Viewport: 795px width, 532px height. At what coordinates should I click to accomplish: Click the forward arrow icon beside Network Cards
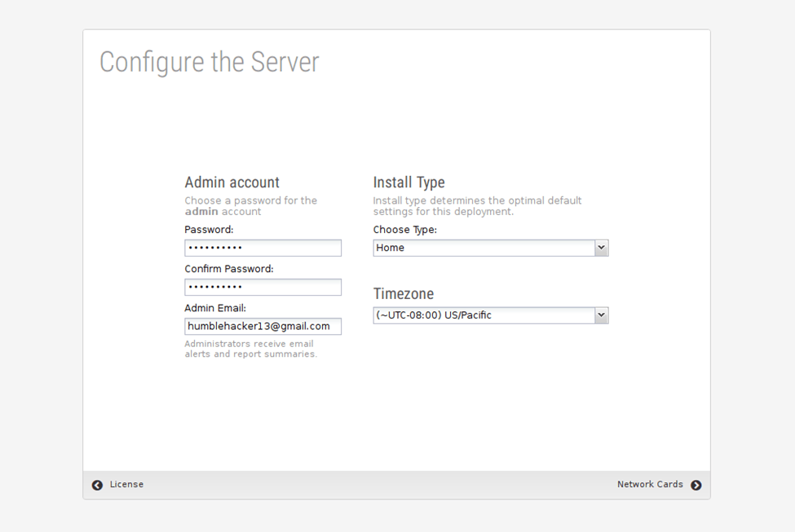(696, 485)
